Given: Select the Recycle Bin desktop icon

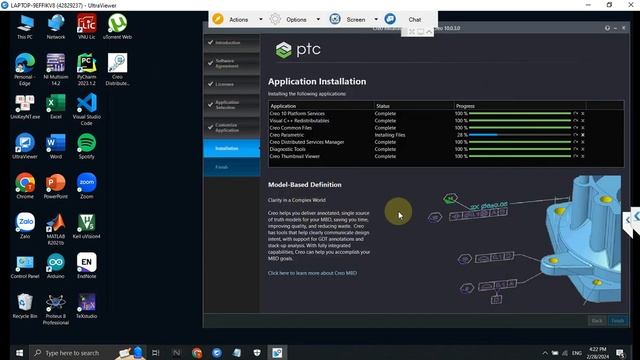Looking at the screenshot, I should 25,306.
